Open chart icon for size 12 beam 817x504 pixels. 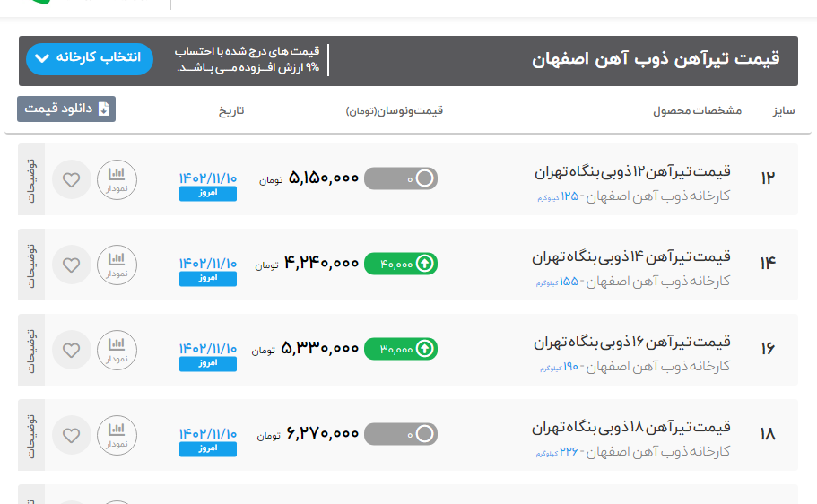(x=117, y=179)
